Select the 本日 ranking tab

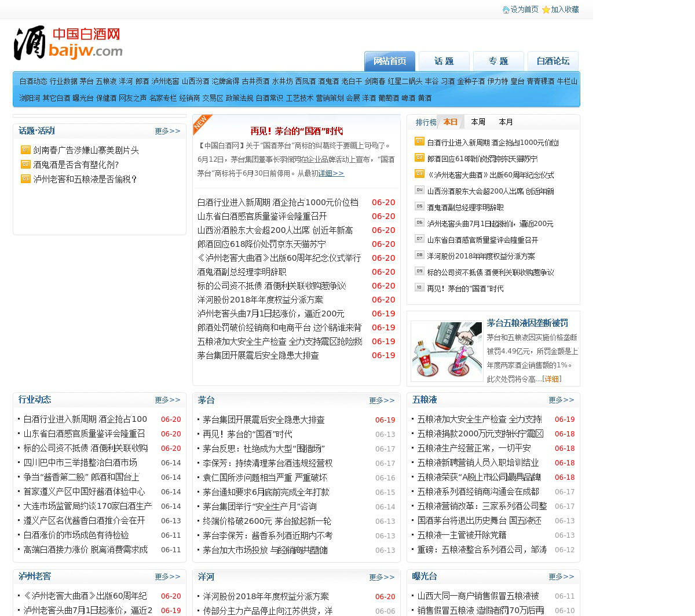pyautogui.click(x=451, y=122)
